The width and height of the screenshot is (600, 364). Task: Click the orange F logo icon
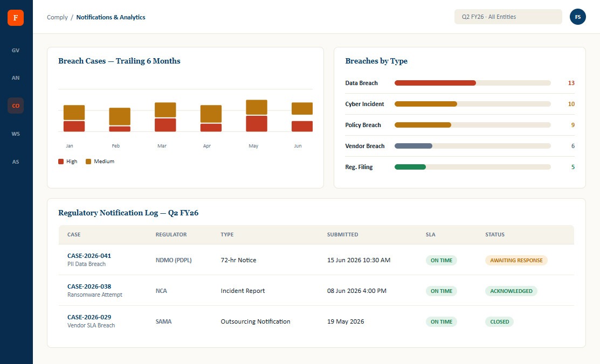pos(16,18)
